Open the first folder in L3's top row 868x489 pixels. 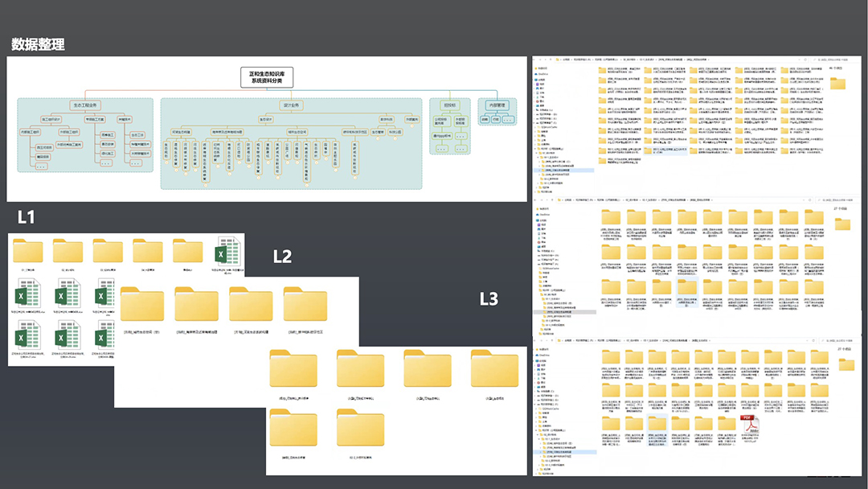tap(293, 369)
